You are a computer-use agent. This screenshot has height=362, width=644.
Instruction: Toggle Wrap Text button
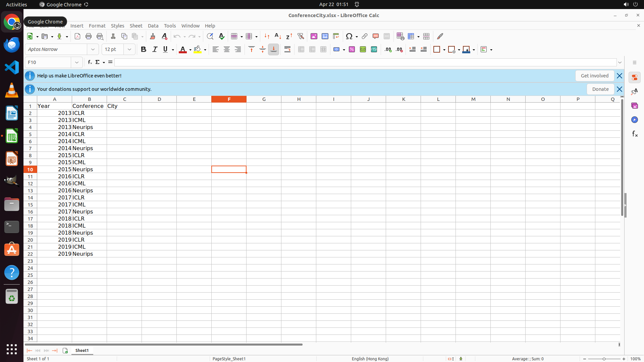(x=287, y=50)
